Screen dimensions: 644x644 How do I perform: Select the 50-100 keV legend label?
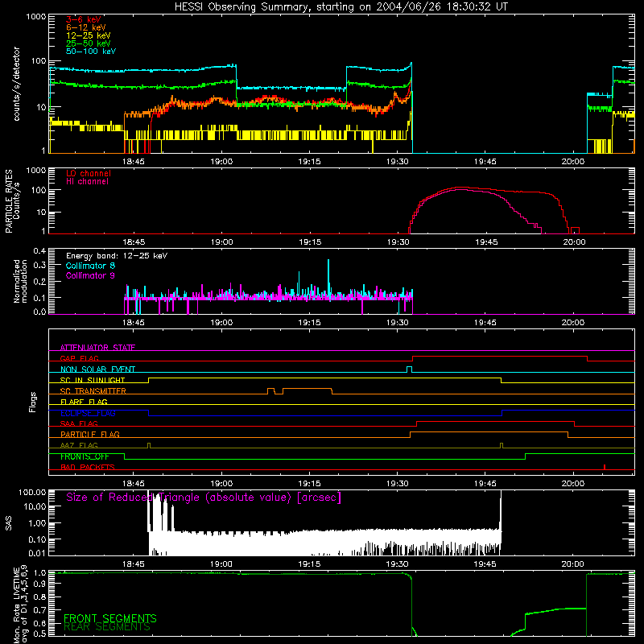pyautogui.click(x=91, y=52)
